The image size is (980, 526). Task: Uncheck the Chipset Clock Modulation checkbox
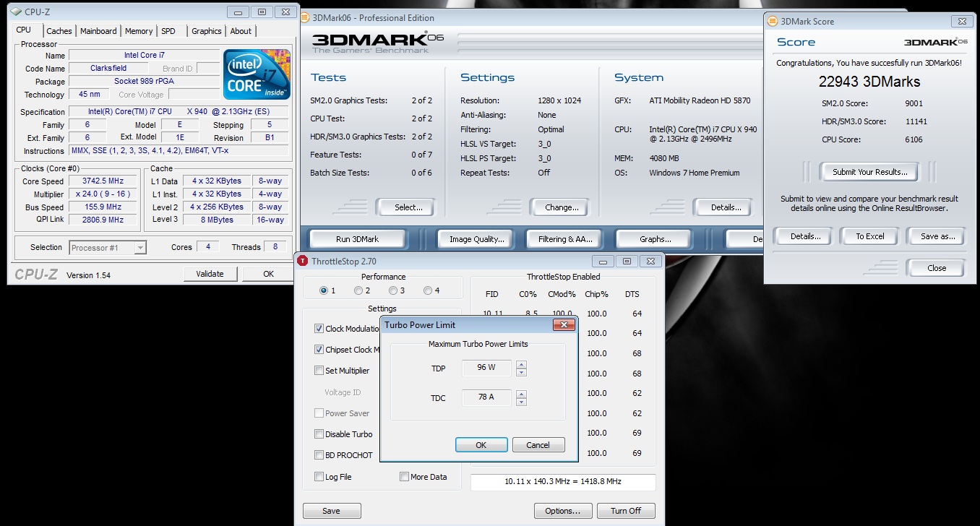[319, 350]
